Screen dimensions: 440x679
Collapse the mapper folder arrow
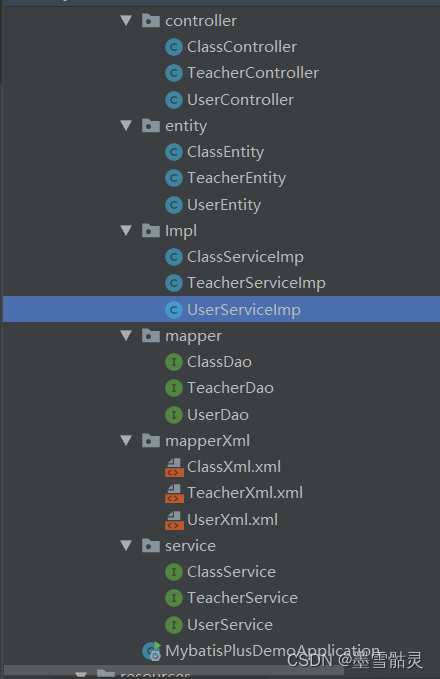pyautogui.click(x=126, y=336)
